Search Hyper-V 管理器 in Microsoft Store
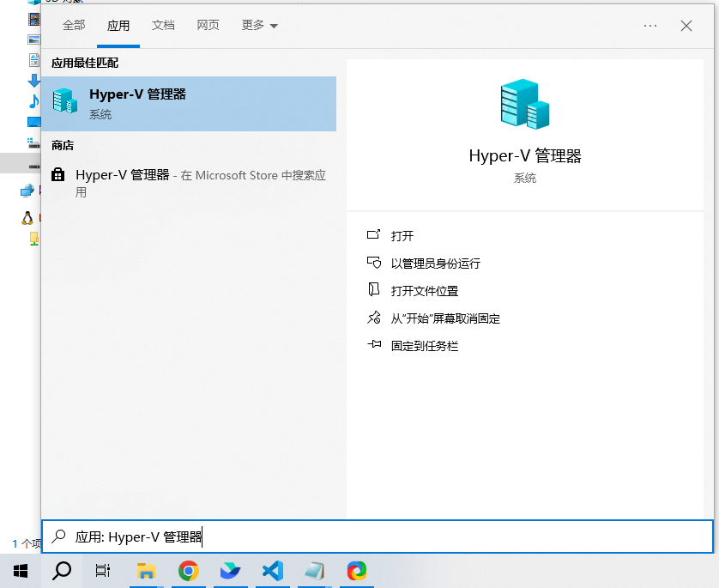The width and height of the screenshot is (719, 588). 189,183
